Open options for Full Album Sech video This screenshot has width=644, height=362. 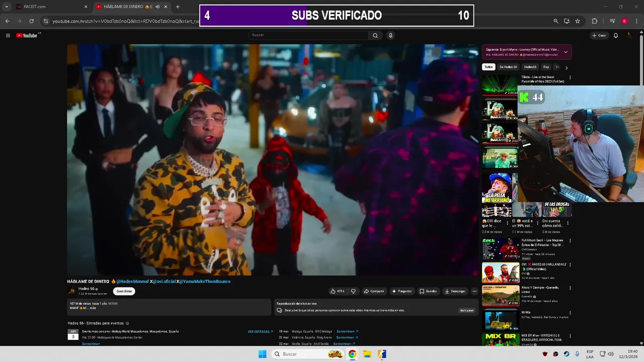tap(570, 241)
